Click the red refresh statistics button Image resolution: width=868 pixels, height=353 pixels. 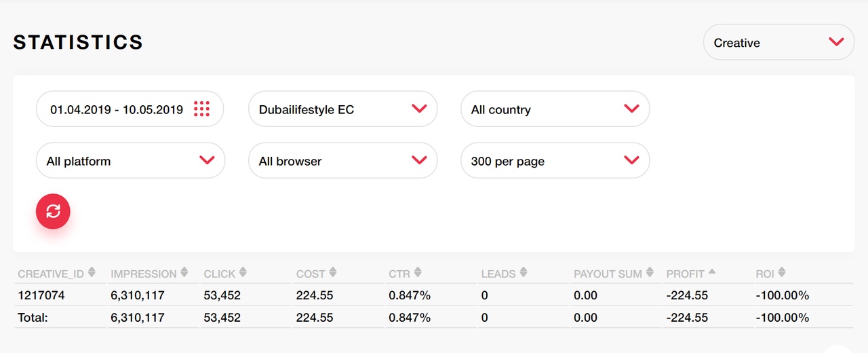coord(53,211)
